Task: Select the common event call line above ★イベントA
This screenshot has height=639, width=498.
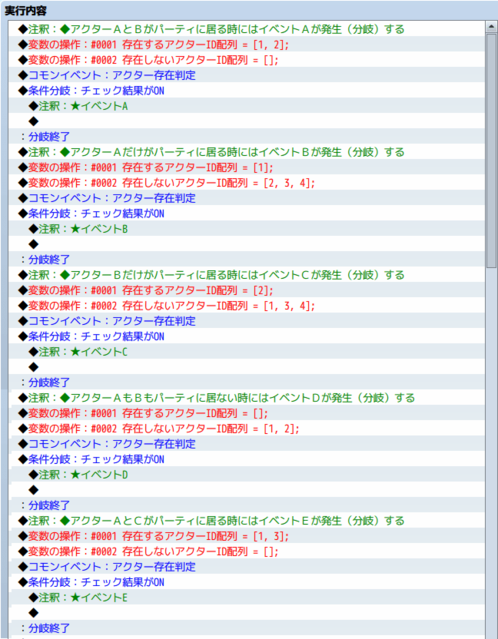Action: click(x=247, y=75)
